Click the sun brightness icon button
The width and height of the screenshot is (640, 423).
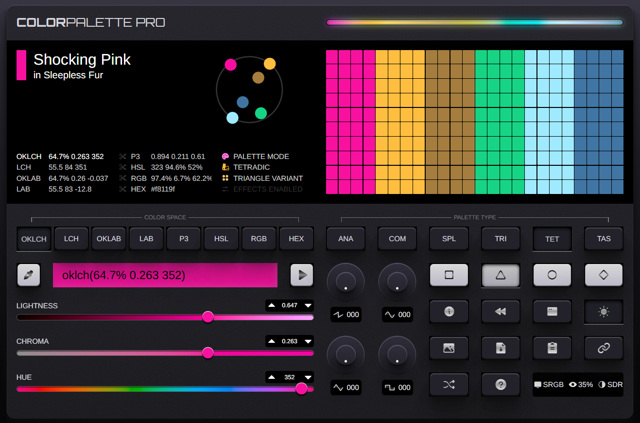point(603,311)
